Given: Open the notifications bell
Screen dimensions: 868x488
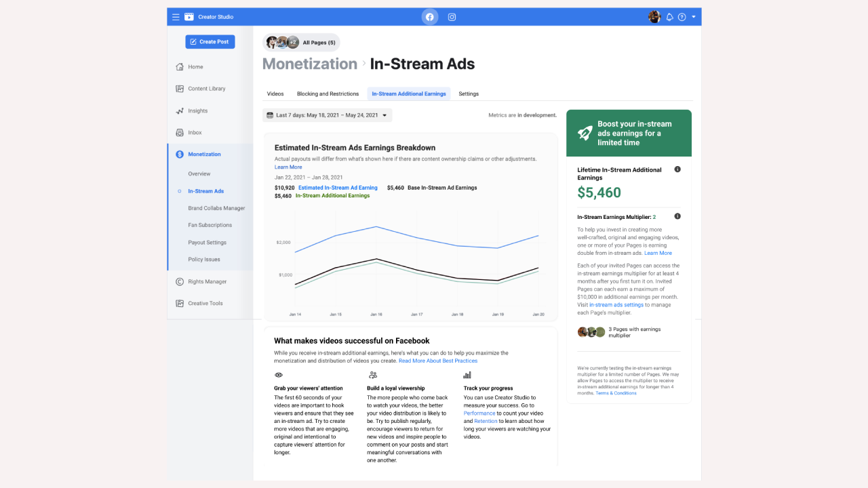Looking at the screenshot, I should point(670,17).
